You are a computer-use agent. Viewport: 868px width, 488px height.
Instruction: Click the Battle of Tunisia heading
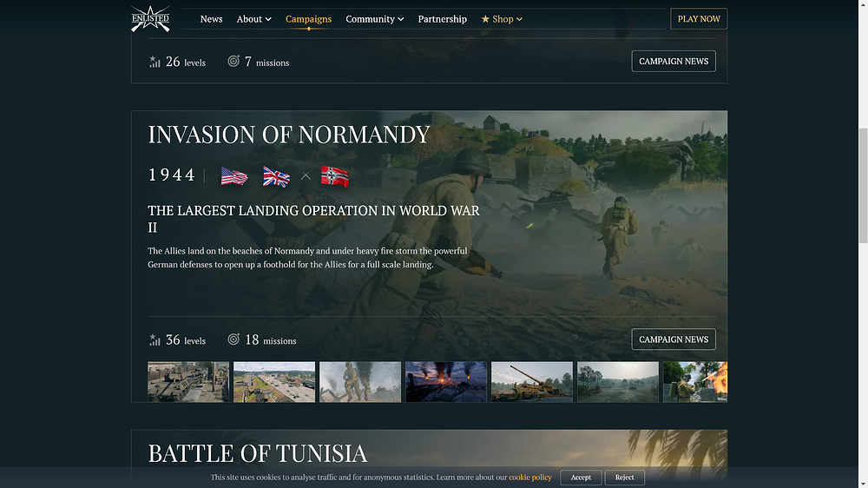pos(258,453)
